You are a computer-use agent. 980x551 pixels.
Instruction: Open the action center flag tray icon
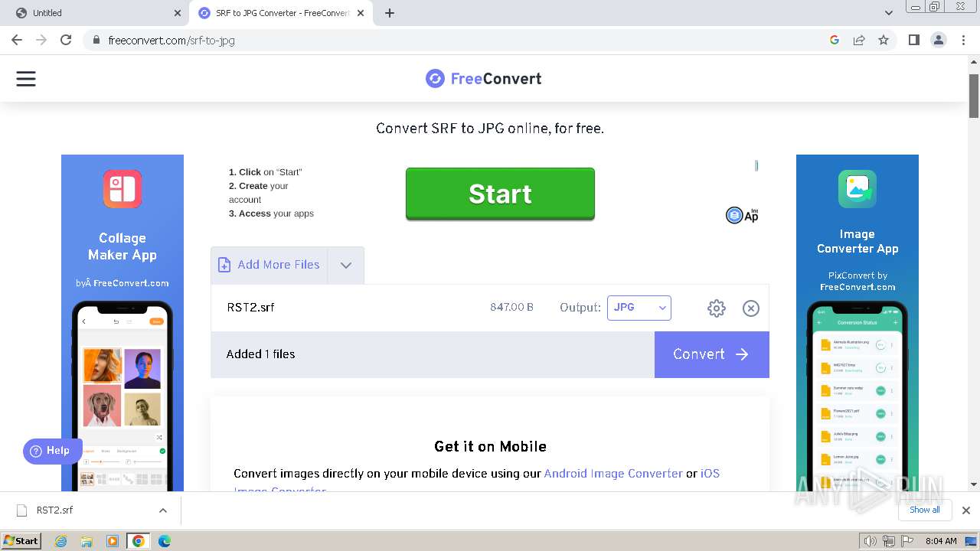coord(908,541)
